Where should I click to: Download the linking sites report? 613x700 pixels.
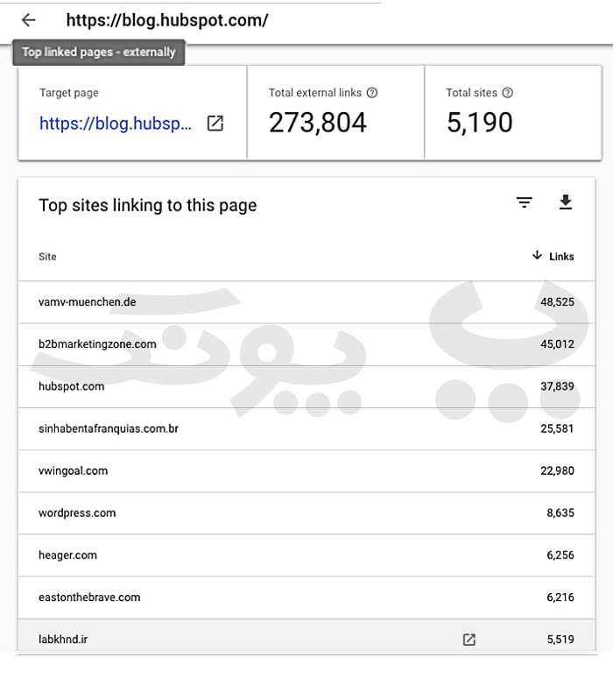click(566, 202)
